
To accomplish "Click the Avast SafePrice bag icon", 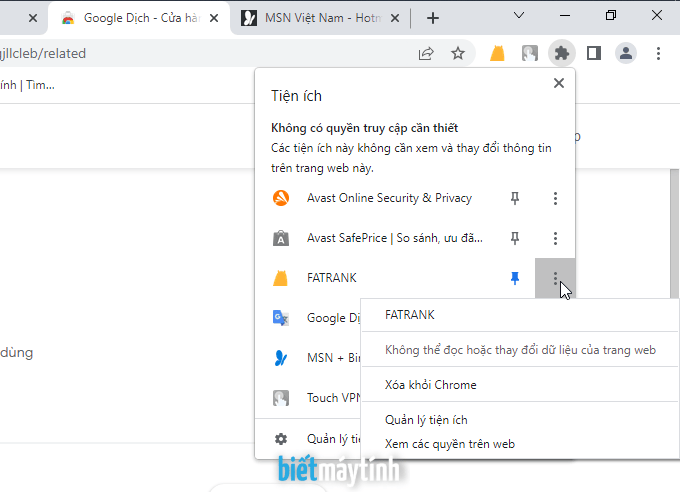I will pyautogui.click(x=281, y=238).
